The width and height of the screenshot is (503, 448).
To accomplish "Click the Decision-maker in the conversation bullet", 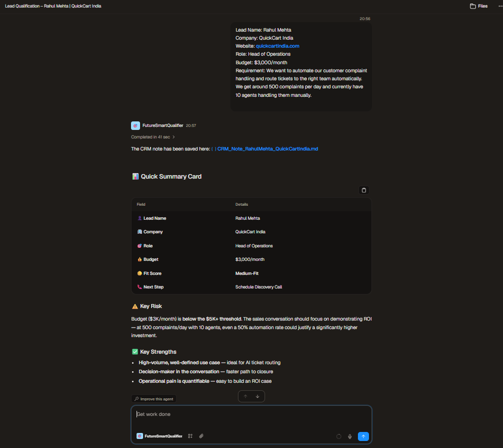I will (206, 372).
